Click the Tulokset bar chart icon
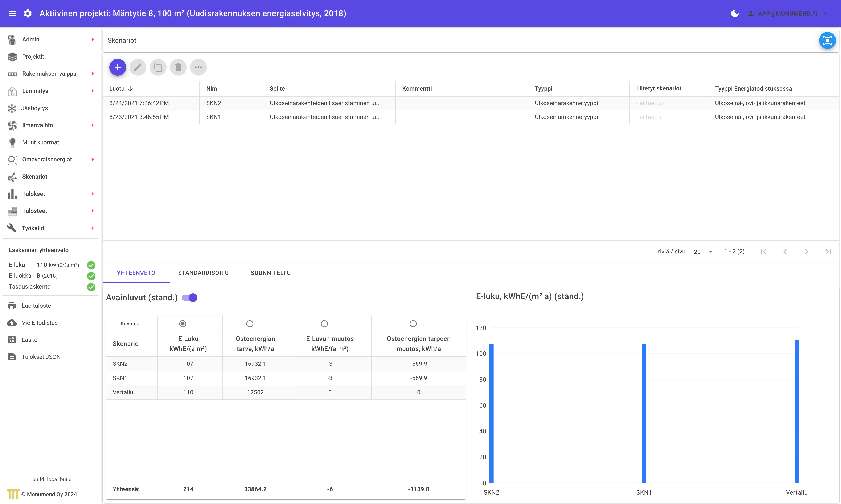This screenshot has height=504, width=841. tap(12, 194)
